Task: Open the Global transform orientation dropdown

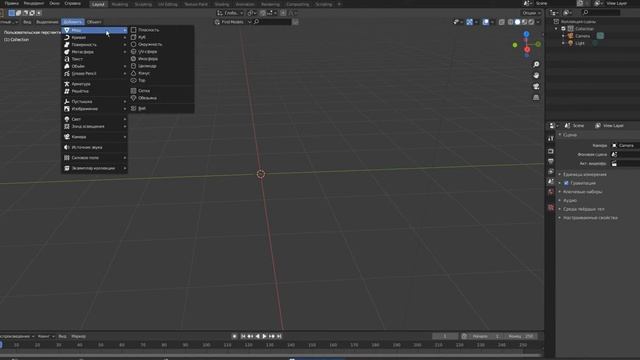Action: coord(230,13)
